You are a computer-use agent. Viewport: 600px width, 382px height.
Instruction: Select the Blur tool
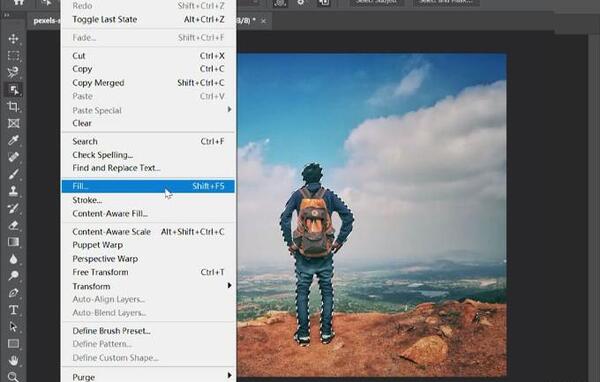pyautogui.click(x=13, y=259)
